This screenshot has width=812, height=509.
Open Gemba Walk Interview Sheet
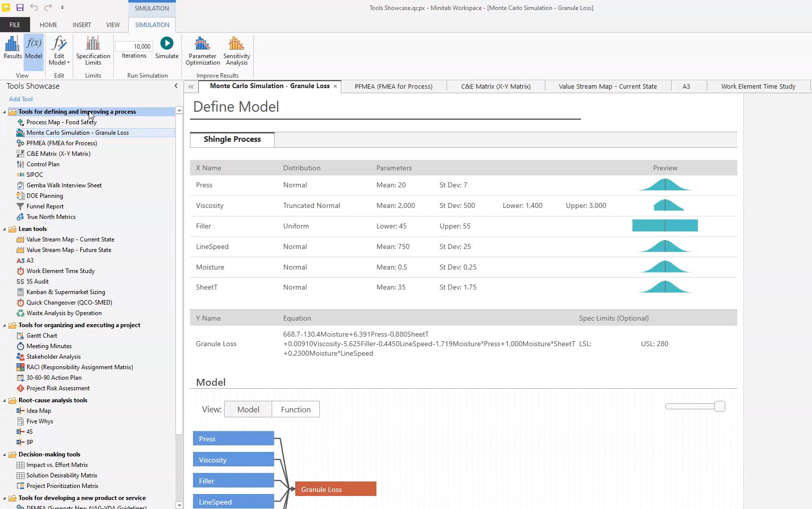(x=64, y=185)
